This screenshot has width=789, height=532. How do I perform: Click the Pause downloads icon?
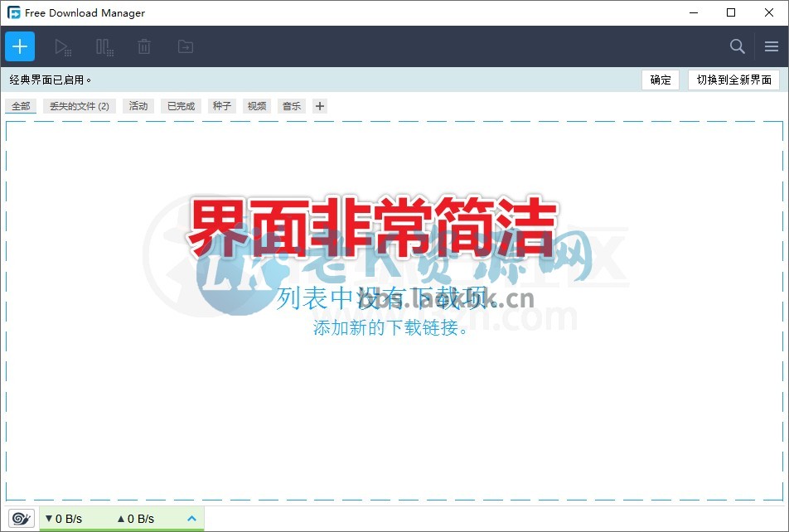click(104, 46)
